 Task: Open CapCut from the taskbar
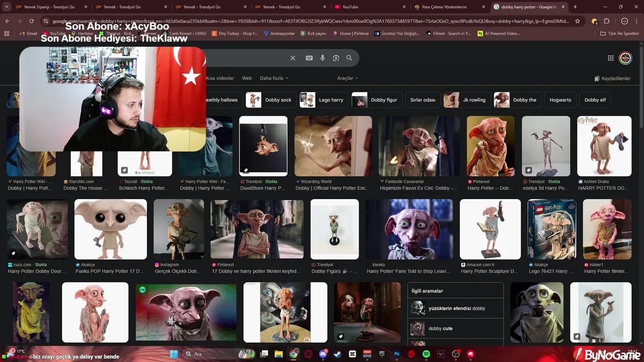click(352, 354)
